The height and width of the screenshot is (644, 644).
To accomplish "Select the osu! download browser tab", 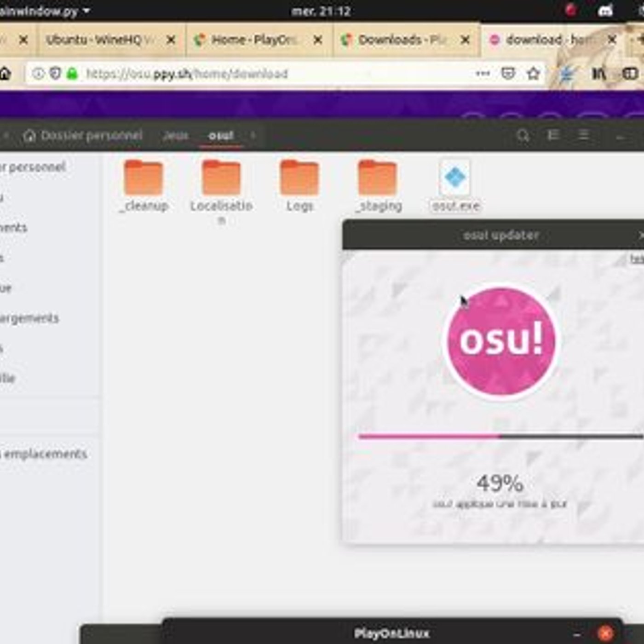I will pos(554,40).
